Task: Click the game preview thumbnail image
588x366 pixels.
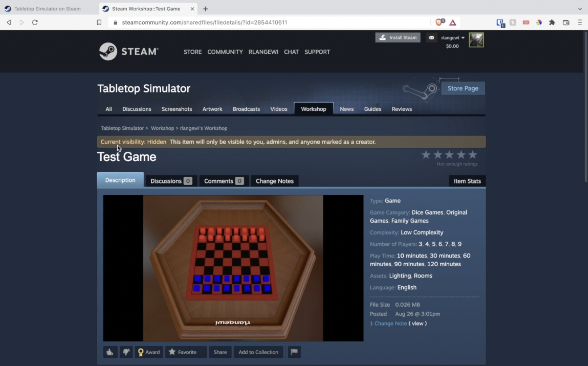Action: [x=233, y=268]
